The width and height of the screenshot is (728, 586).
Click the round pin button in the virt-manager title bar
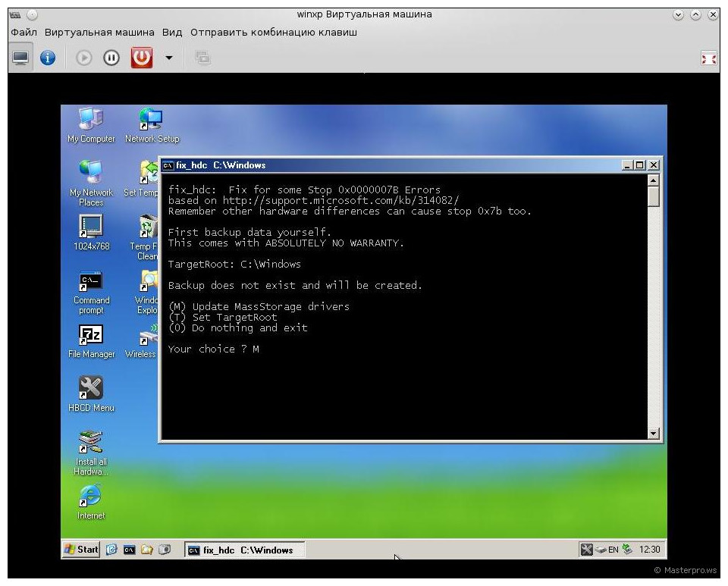[32, 15]
